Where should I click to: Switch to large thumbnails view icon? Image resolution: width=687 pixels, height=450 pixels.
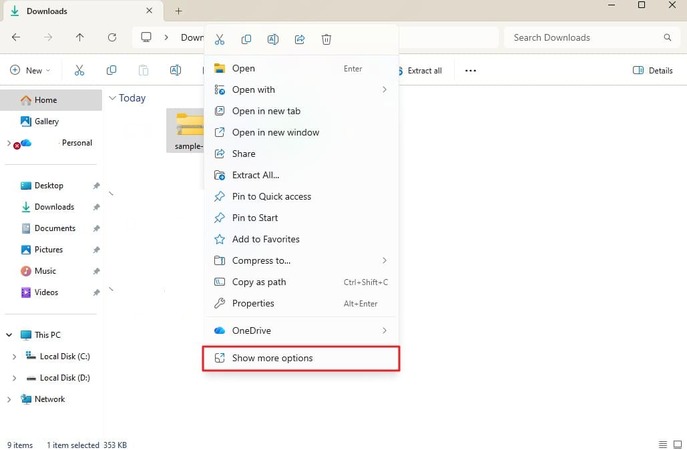677,444
